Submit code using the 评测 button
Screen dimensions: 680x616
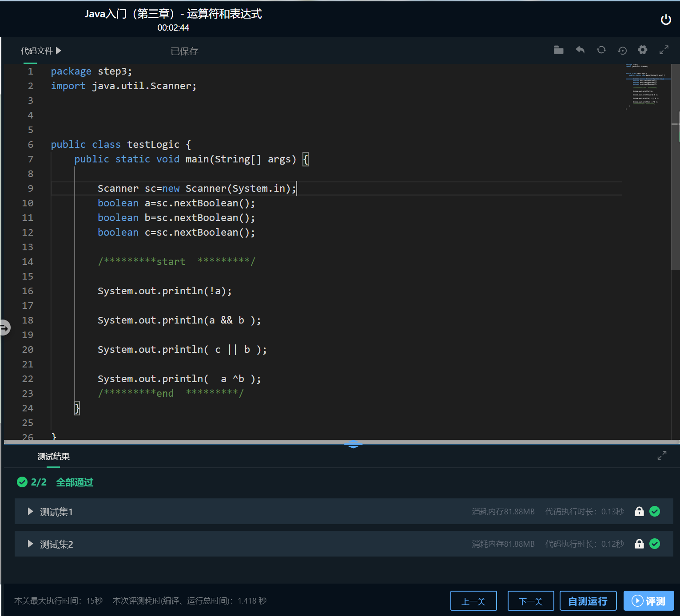click(x=648, y=600)
